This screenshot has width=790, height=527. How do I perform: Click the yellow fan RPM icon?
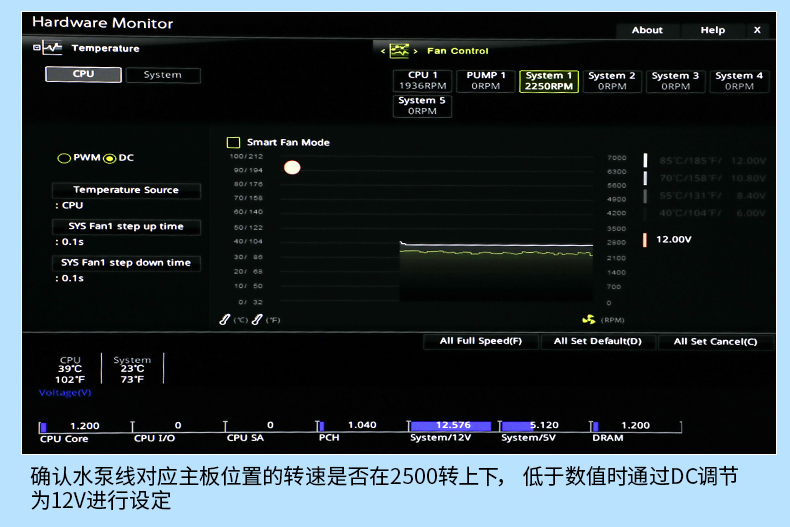click(588, 319)
